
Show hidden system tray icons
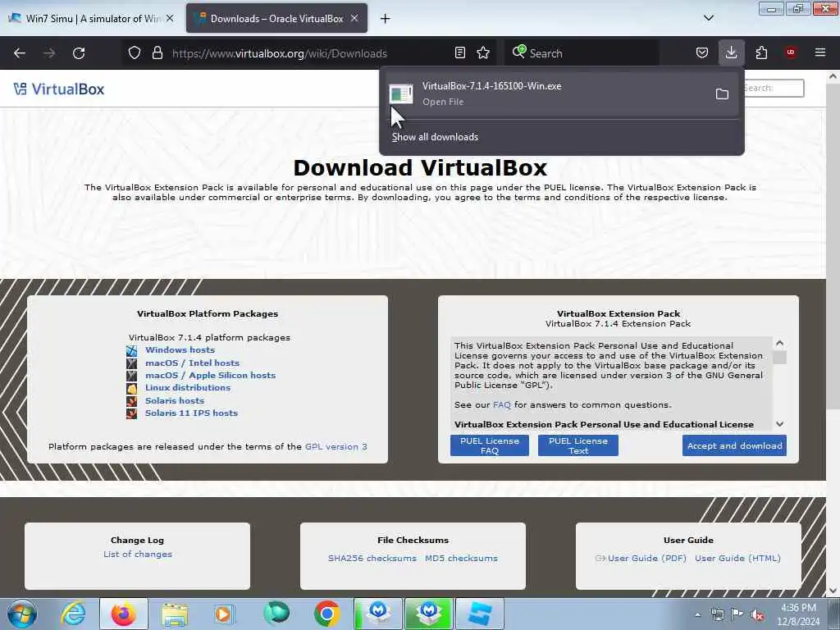(697, 614)
